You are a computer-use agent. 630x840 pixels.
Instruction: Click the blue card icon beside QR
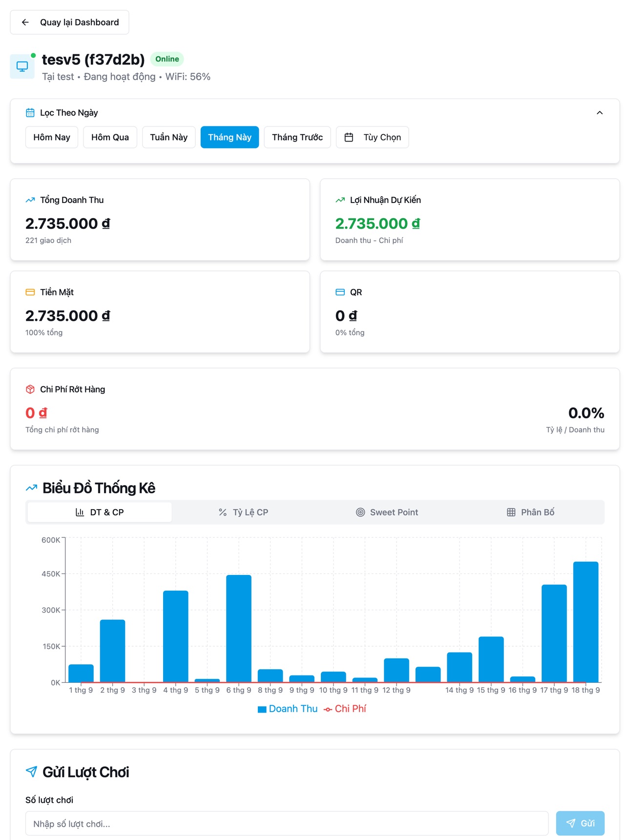[x=340, y=292]
